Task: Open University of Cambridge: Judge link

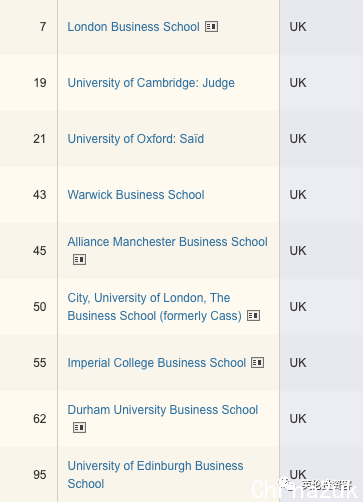Action: point(151,83)
